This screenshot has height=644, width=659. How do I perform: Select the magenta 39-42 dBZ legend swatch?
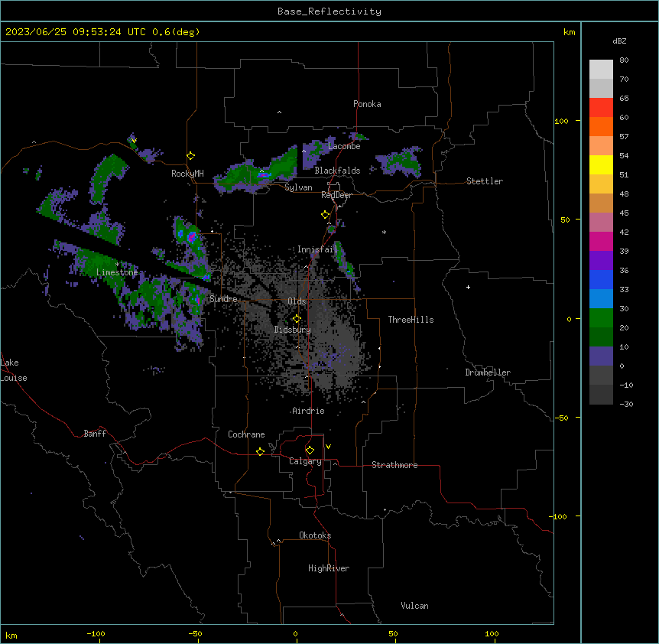(x=601, y=241)
